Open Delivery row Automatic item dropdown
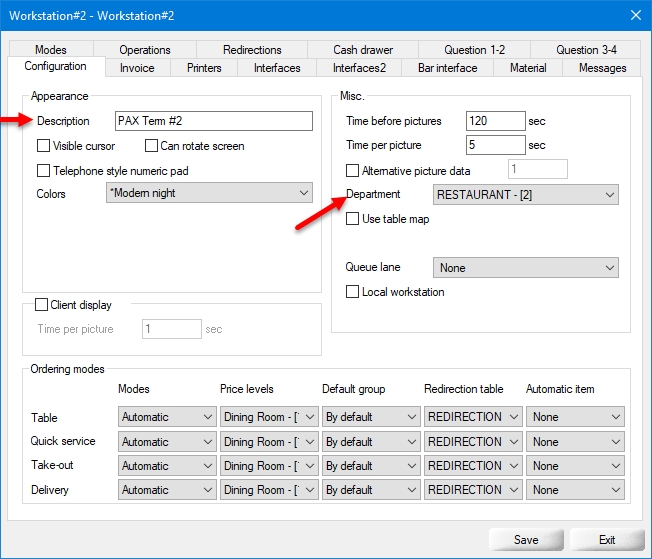 click(x=577, y=490)
